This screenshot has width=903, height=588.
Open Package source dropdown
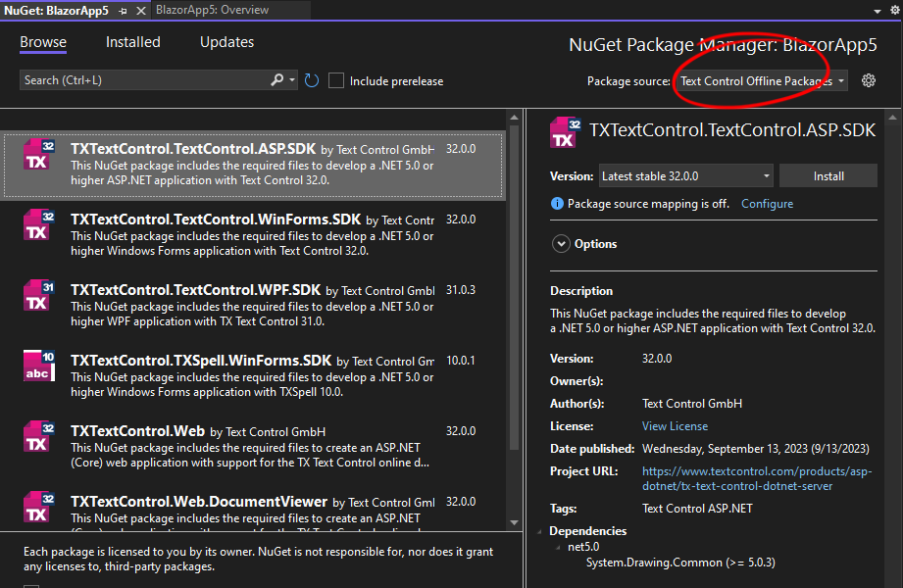(760, 81)
